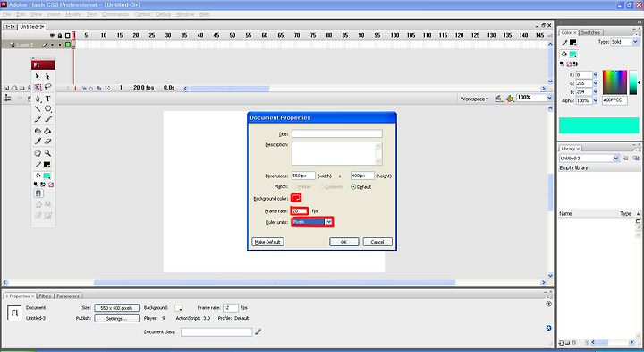The image size is (644, 352).
Task: Select the Lasso tool
Action: point(47,87)
